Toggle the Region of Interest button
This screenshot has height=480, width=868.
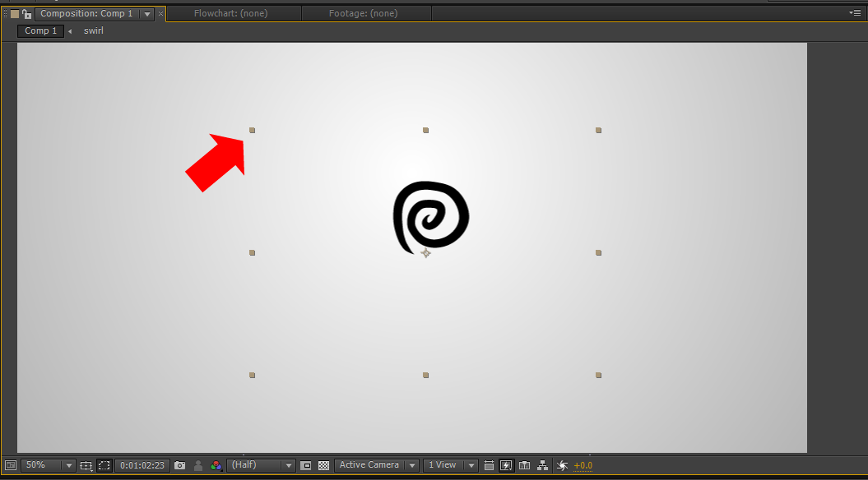pos(305,465)
